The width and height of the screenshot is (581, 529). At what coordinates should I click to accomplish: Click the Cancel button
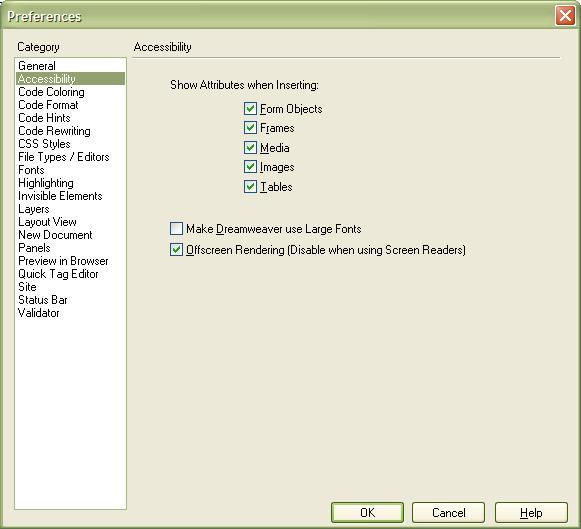click(448, 512)
